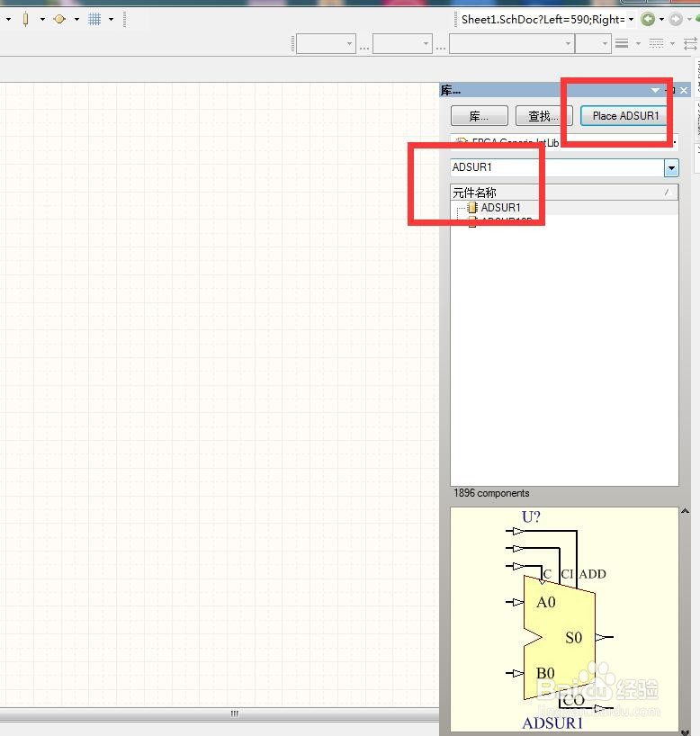Open the library panel's options menu triangle
This screenshot has width=700, height=736.
655,90
